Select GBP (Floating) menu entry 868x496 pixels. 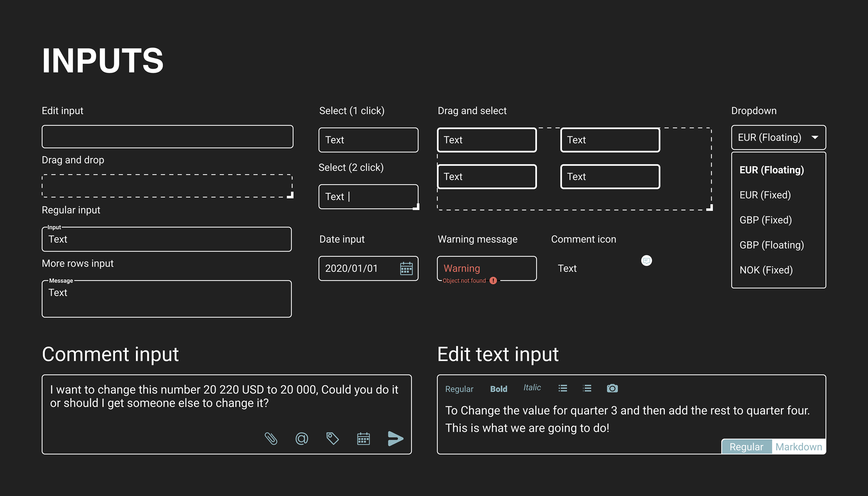point(772,245)
